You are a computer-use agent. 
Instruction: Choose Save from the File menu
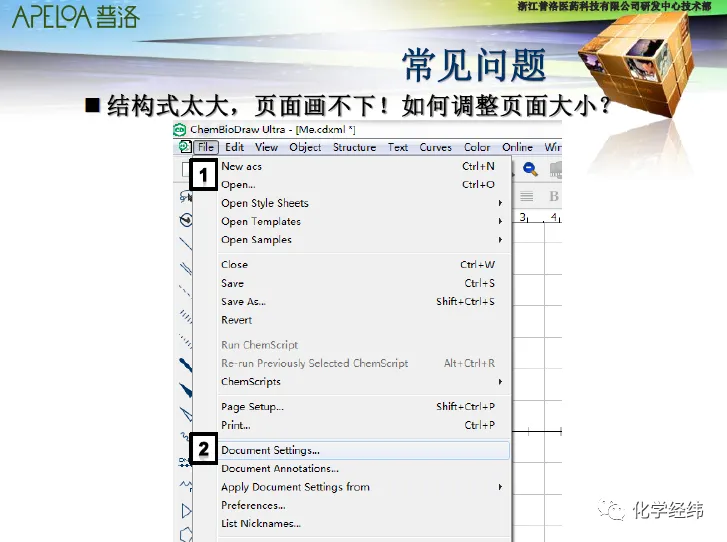(364, 283)
